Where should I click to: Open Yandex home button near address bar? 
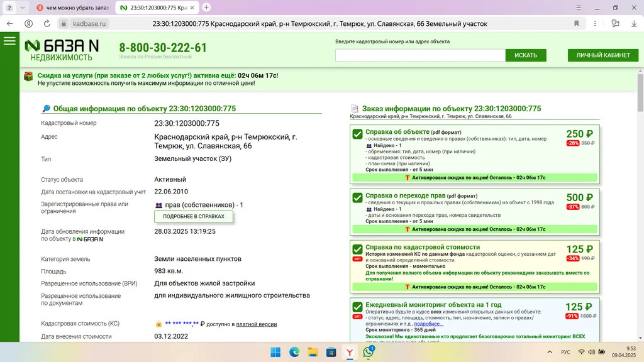(28, 24)
